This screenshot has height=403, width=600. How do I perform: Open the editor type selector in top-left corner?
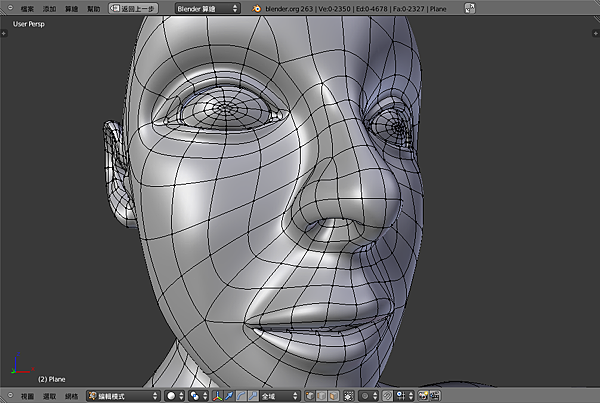coord(8,7)
